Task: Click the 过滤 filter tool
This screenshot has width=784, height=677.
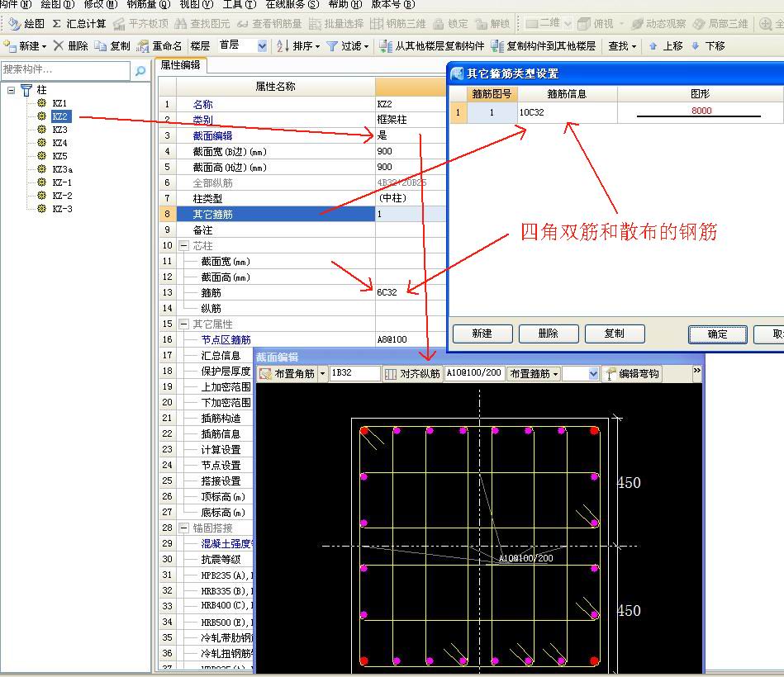Action: 348,46
